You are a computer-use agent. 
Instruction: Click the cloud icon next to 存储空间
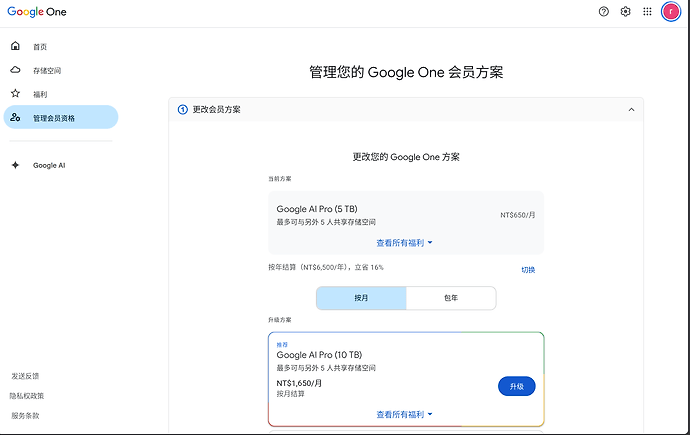15,69
